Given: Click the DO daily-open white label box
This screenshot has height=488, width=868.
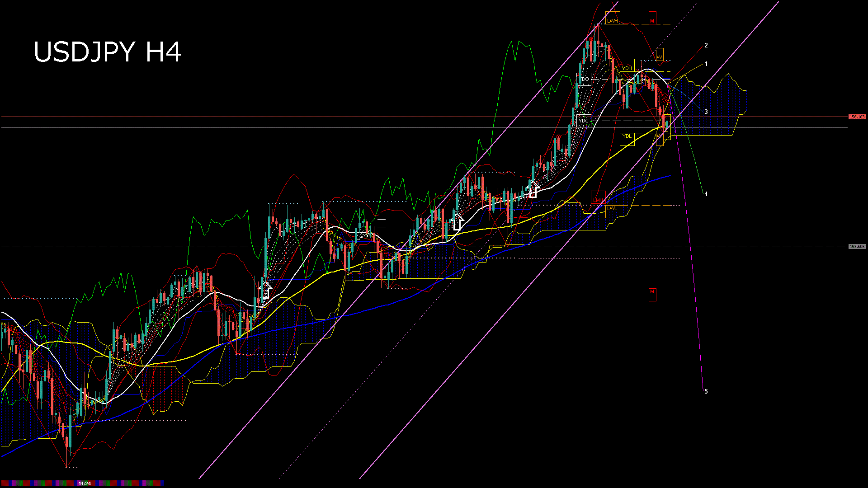Looking at the screenshot, I should [x=585, y=79].
